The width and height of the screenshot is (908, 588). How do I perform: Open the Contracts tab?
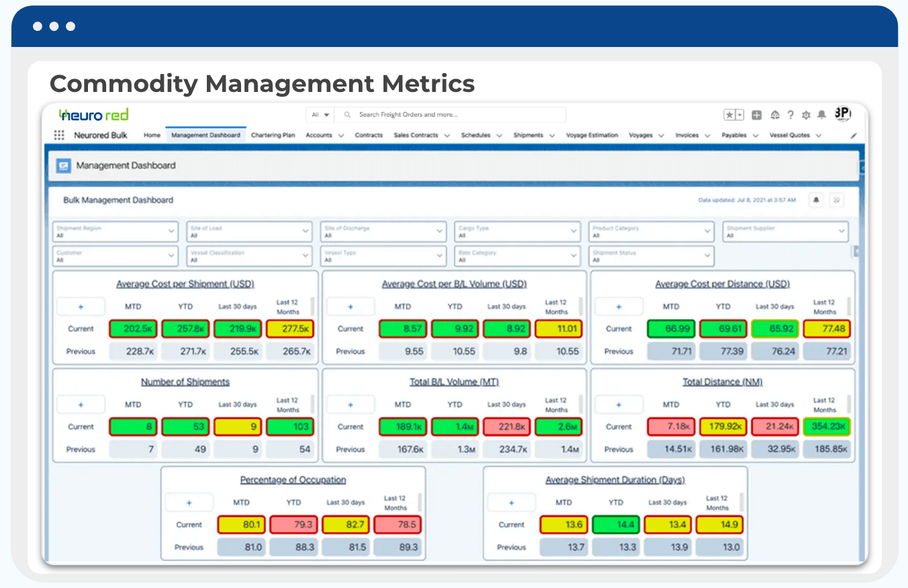(x=369, y=136)
